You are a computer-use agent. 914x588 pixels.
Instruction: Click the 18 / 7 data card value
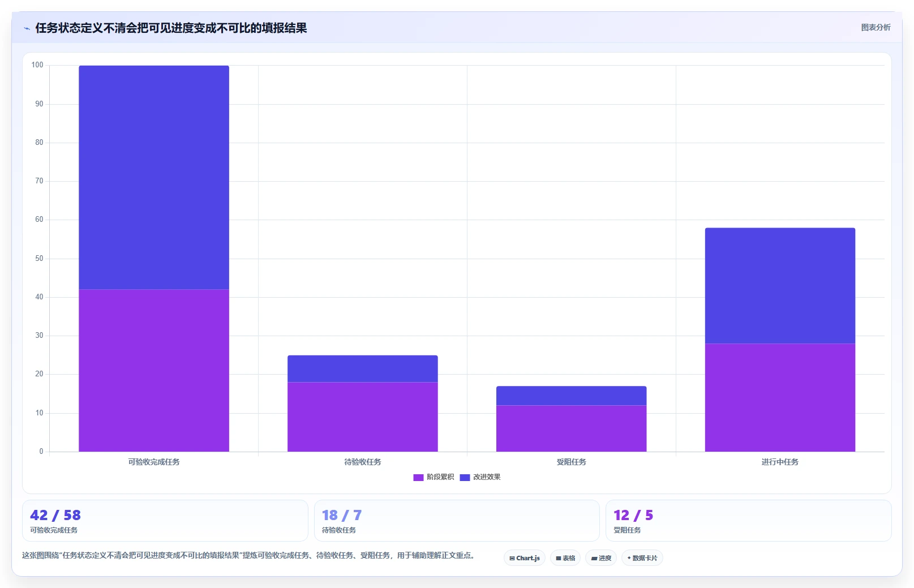[x=342, y=516]
